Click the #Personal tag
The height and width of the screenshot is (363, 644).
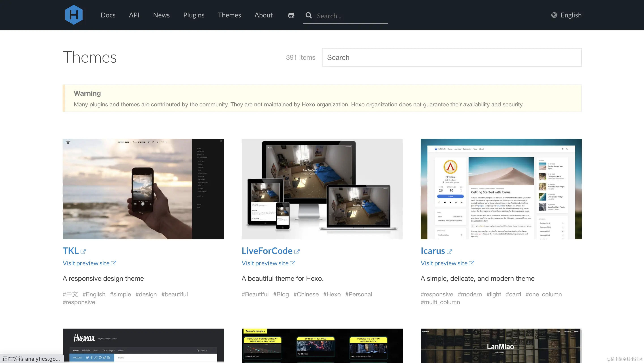358,294
